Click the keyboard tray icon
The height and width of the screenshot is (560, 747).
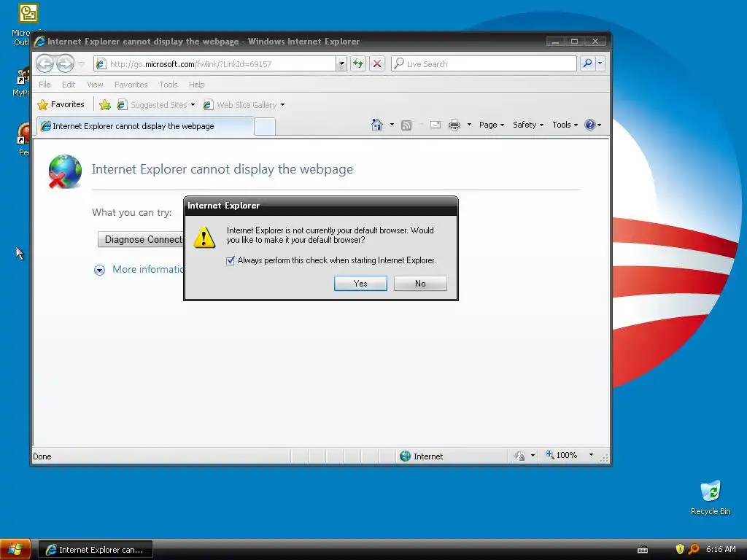click(x=643, y=550)
